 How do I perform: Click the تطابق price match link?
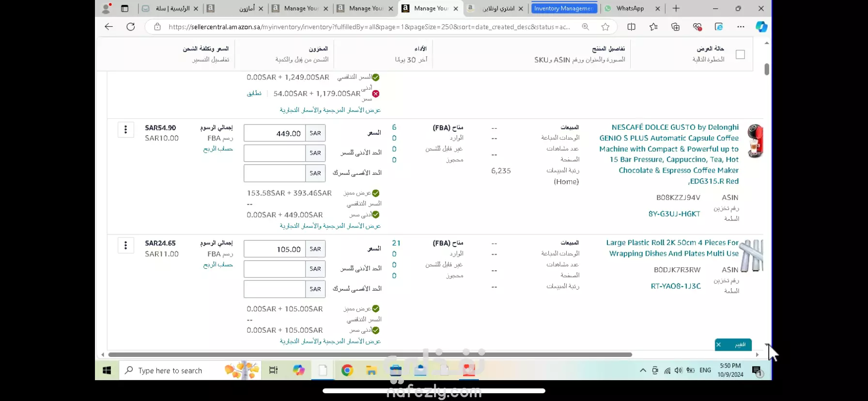point(254,93)
